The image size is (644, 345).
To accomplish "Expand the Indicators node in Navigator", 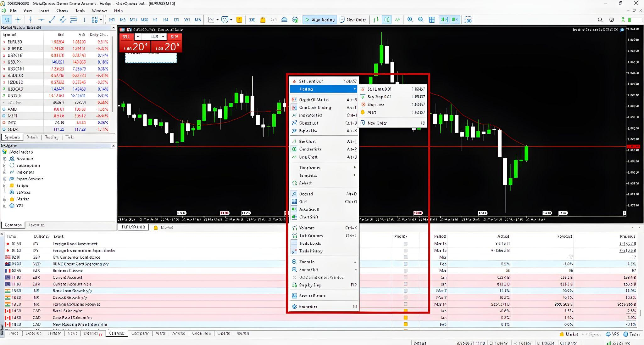I will tap(5, 172).
